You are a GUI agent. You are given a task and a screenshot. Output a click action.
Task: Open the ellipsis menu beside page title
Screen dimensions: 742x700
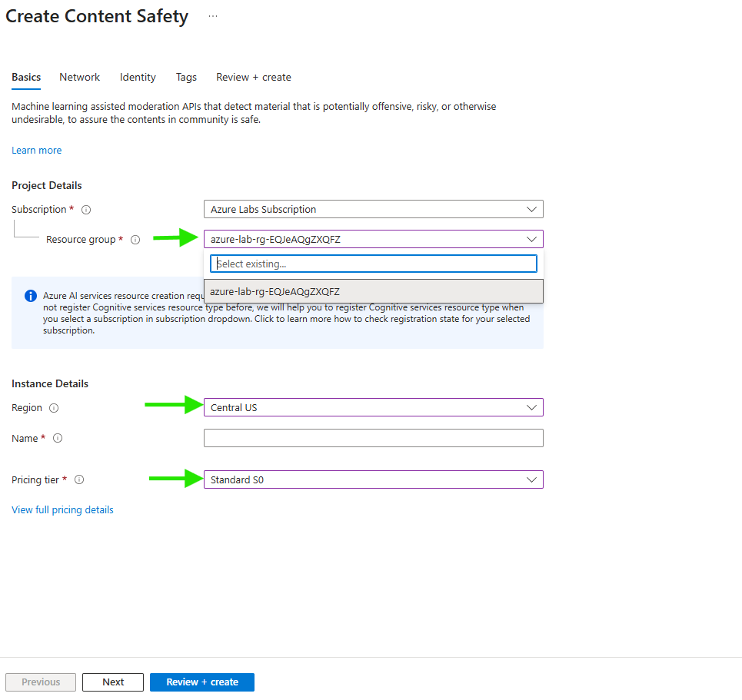click(213, 16)
